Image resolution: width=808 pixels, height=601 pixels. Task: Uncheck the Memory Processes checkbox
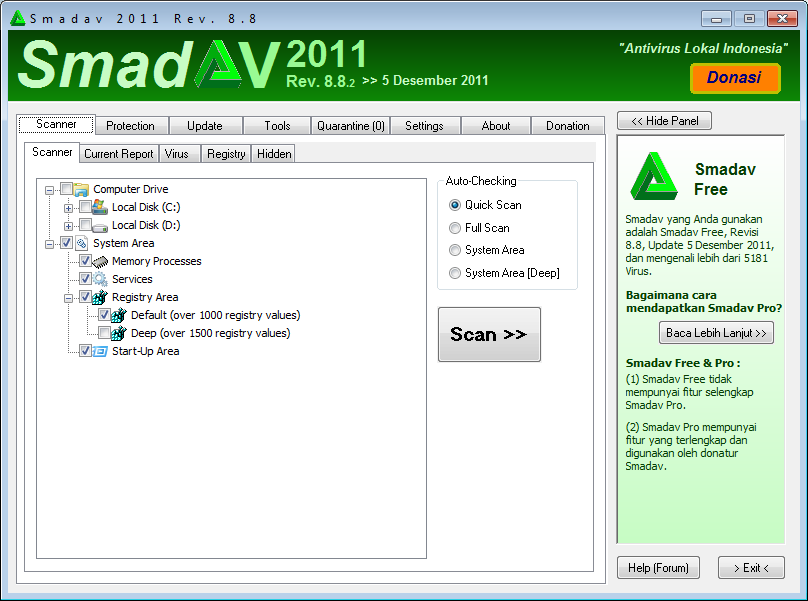[x=85, y=261]
